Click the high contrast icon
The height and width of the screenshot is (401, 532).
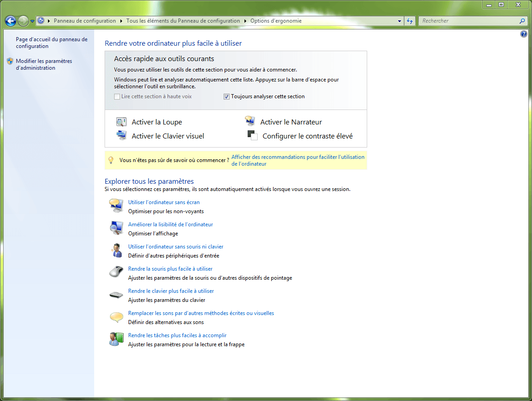click(x=253, y=135)
